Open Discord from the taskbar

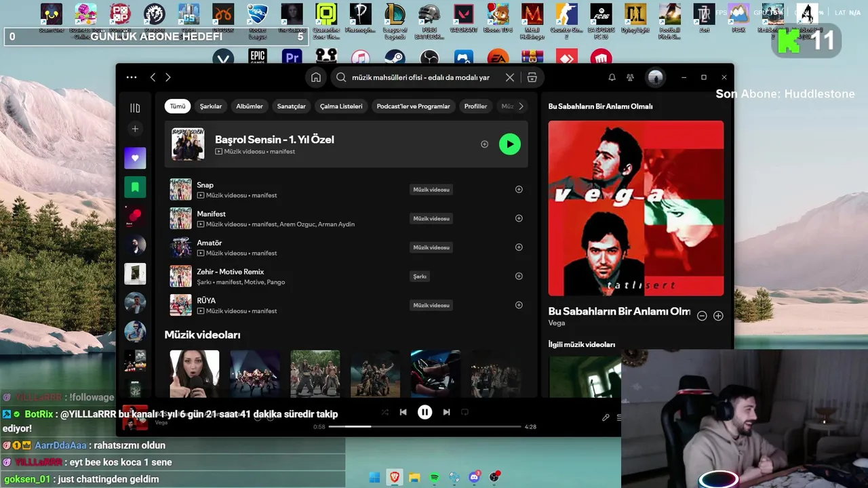475,478
